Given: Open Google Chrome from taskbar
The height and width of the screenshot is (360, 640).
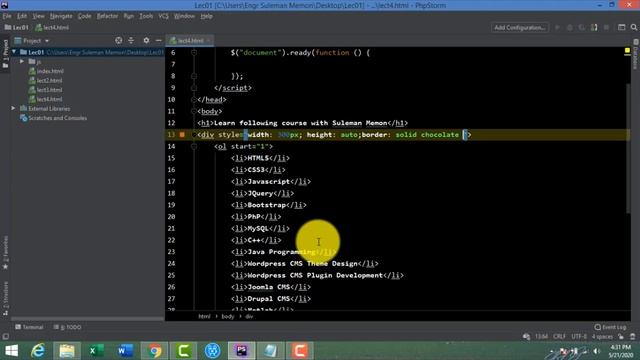Looking at the screenshot, I should (x=154, y=351).
